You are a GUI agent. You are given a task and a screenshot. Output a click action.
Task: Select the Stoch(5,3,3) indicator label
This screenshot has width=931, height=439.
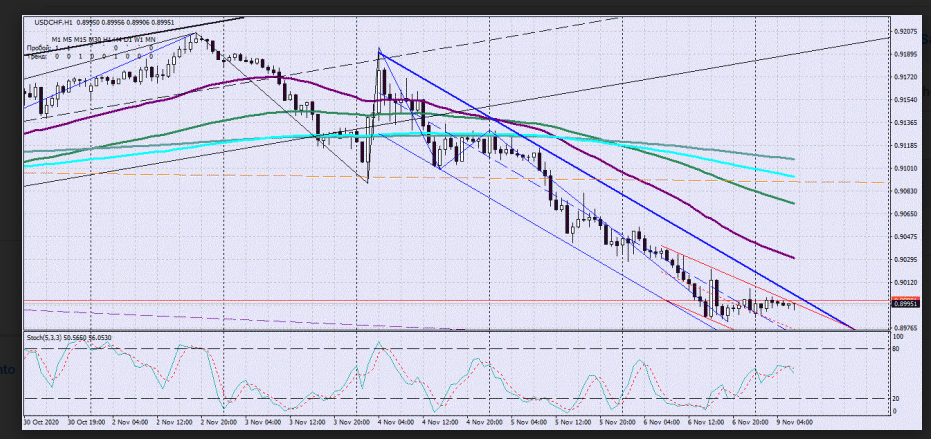pos(45,338)
